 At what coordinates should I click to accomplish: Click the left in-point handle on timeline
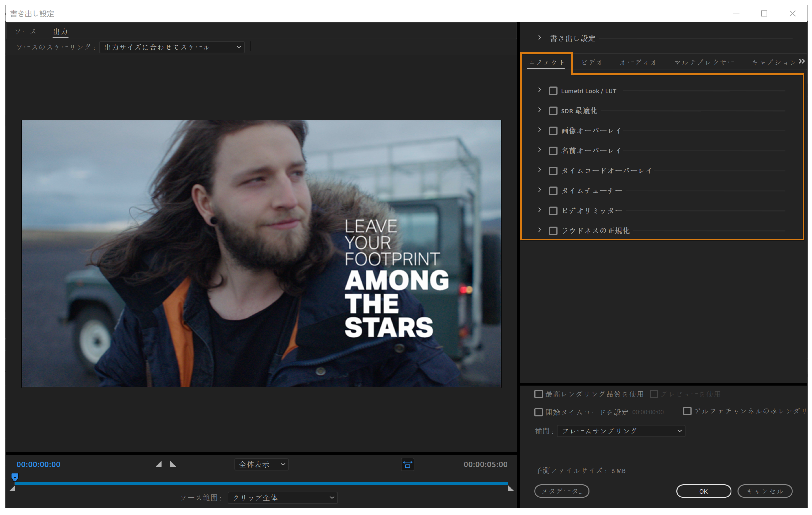(13, 488)
